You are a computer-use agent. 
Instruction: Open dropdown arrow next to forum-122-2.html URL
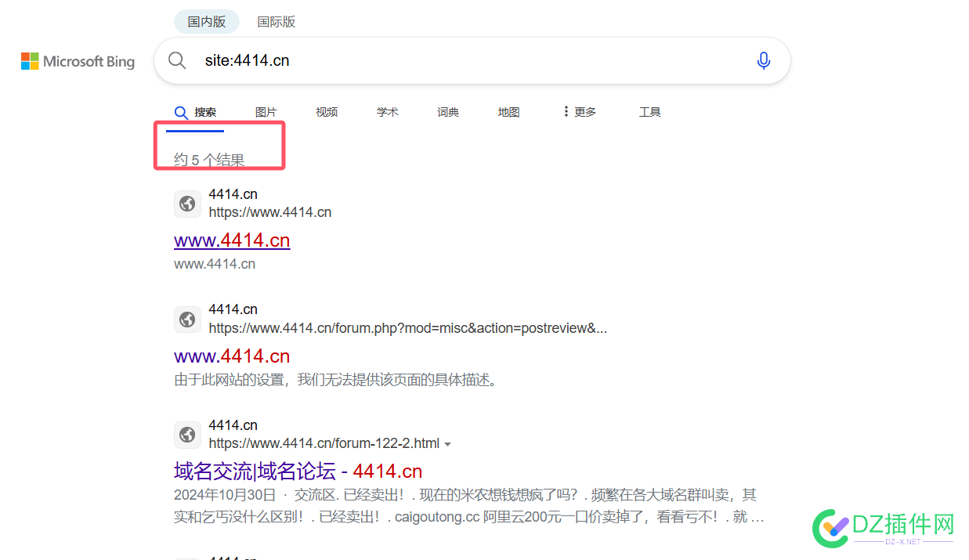(x=447, y=444)
